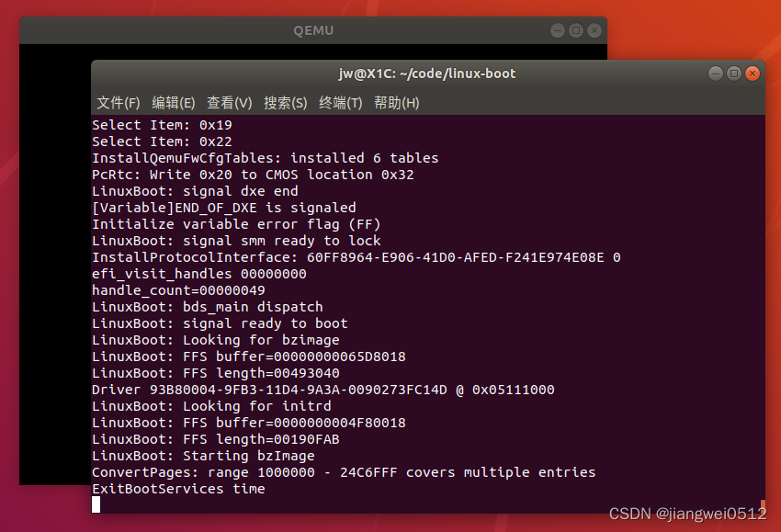Viewport: 781px width, 532px height.
Task: Click 'FFS buffer=0000000004F80018' line
Action: coord(249,423)
